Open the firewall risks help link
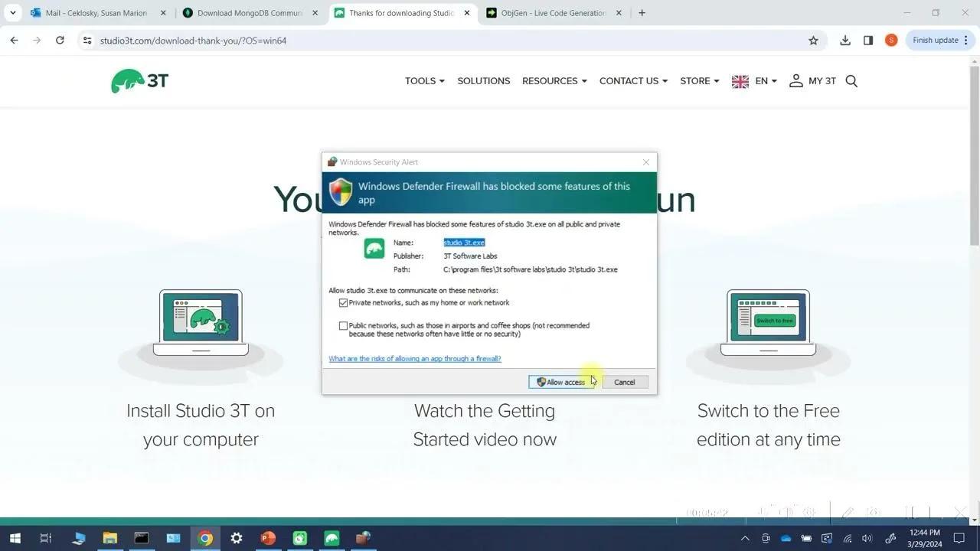Screen dimensions: 980x551 coord(415,359)
